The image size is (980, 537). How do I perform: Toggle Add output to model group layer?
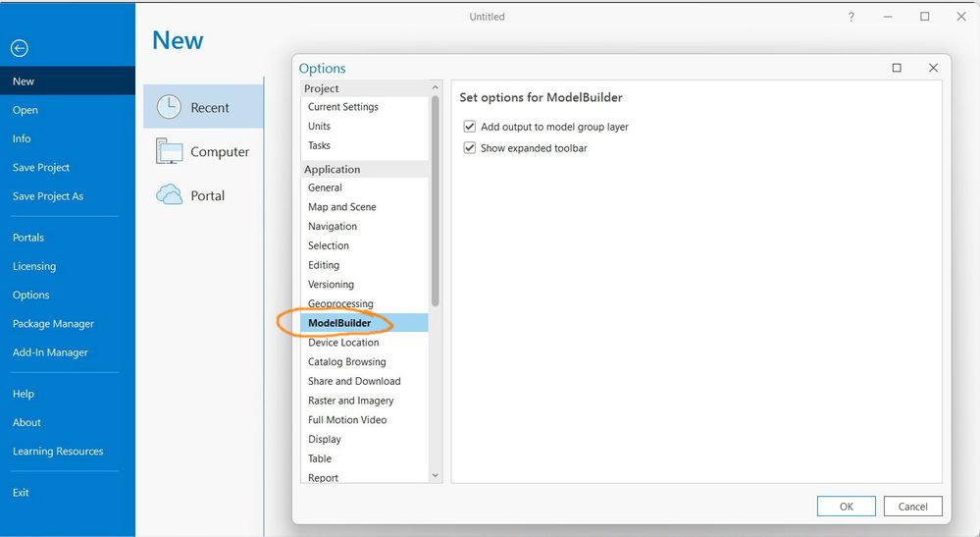(469, 127)
